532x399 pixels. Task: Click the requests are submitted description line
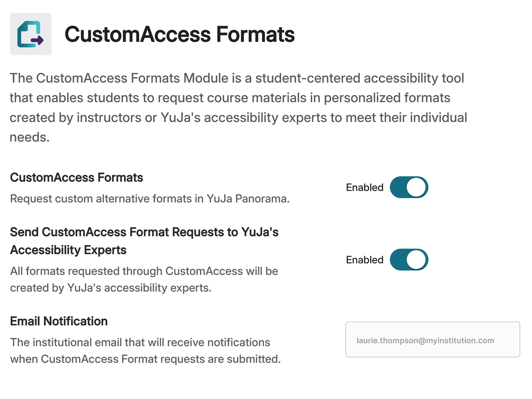pyautogui.click(x=145, y=359)
